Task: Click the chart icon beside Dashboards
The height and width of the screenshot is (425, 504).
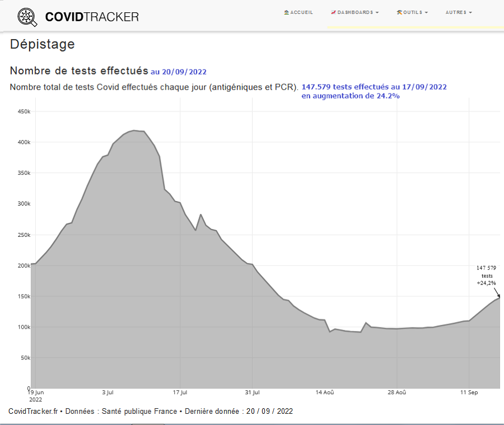Action: (x=333, y=12)
